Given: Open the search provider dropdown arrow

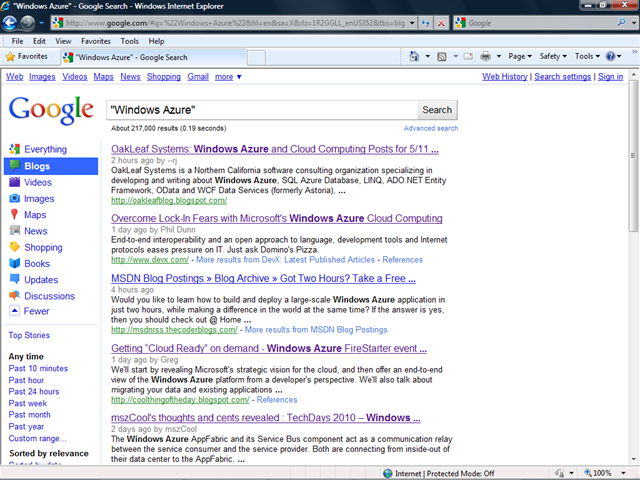Looking at the screenshot, I should (633, 23).
